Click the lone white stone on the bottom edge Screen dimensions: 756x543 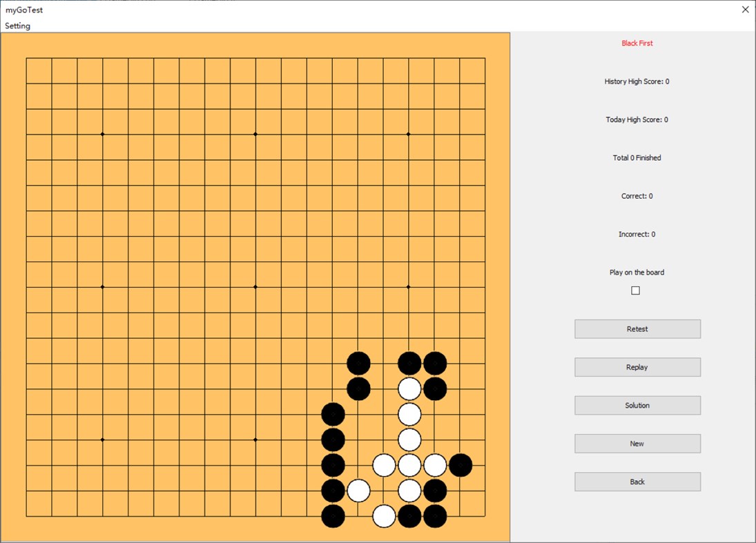[384, 516]
